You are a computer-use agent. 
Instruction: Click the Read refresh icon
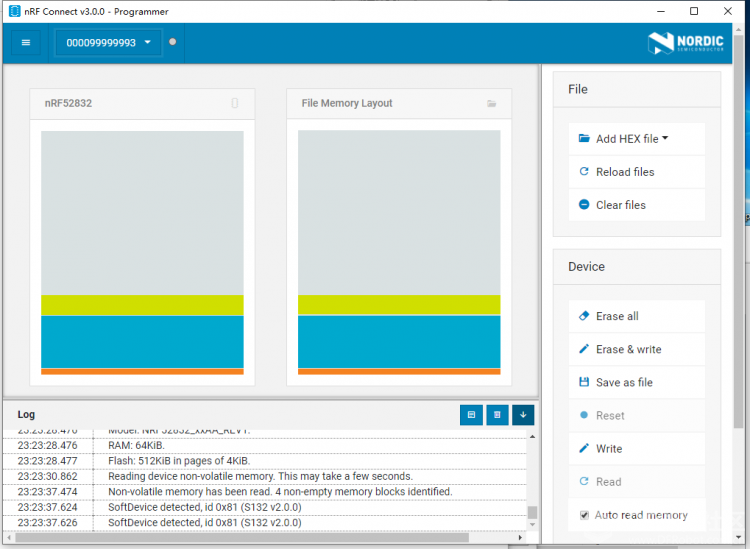(x=584, y=481)
